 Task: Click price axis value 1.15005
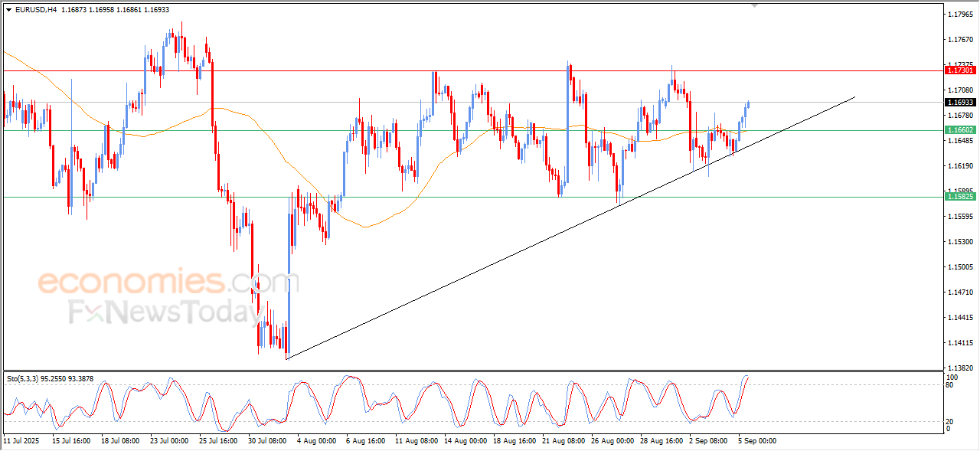(x=960, y=267)
